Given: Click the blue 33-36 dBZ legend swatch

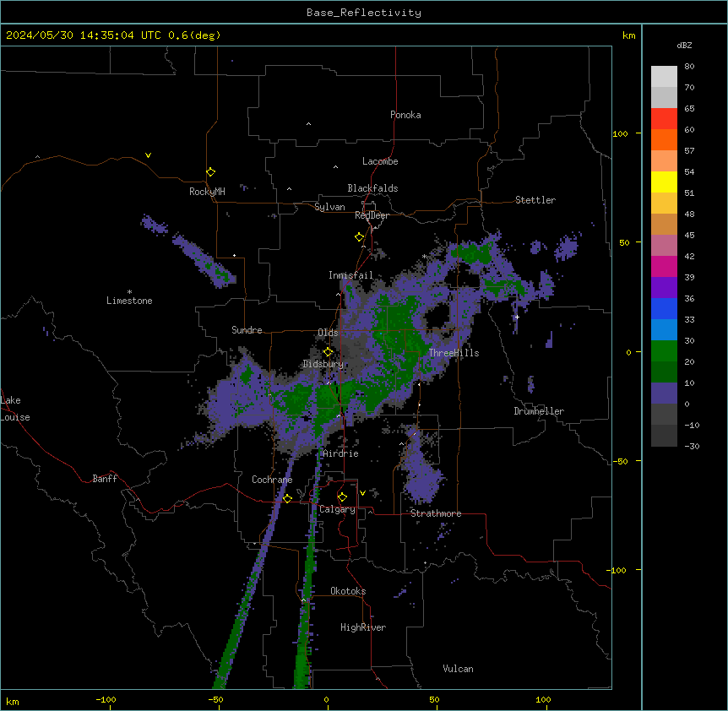Looking at the screenshot, I should tap(664, 308).
